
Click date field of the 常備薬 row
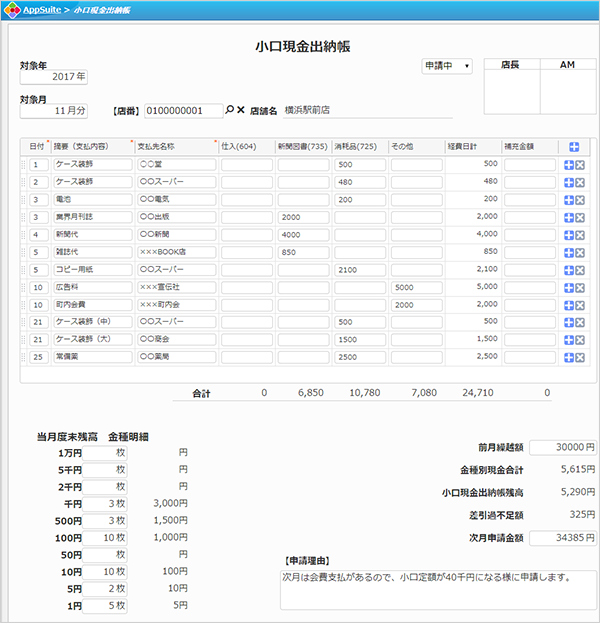[39, 357]
